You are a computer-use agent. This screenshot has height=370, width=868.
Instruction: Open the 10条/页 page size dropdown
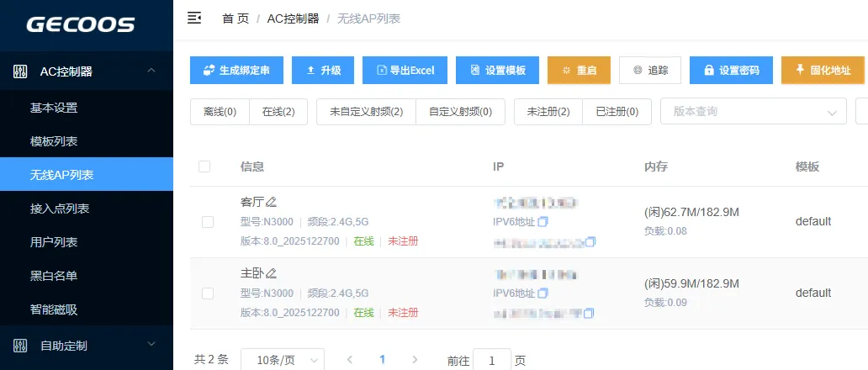click(x=283, y=359)
